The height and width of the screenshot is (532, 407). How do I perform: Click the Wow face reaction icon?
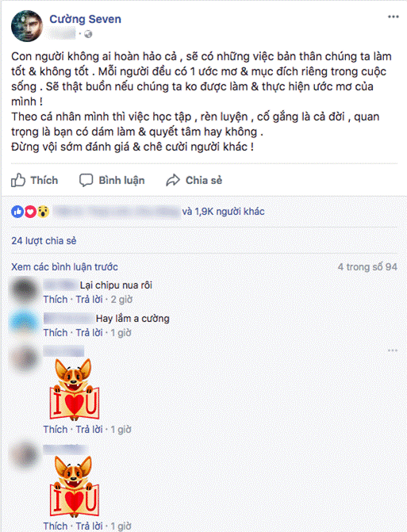click(x=44, y=212)
